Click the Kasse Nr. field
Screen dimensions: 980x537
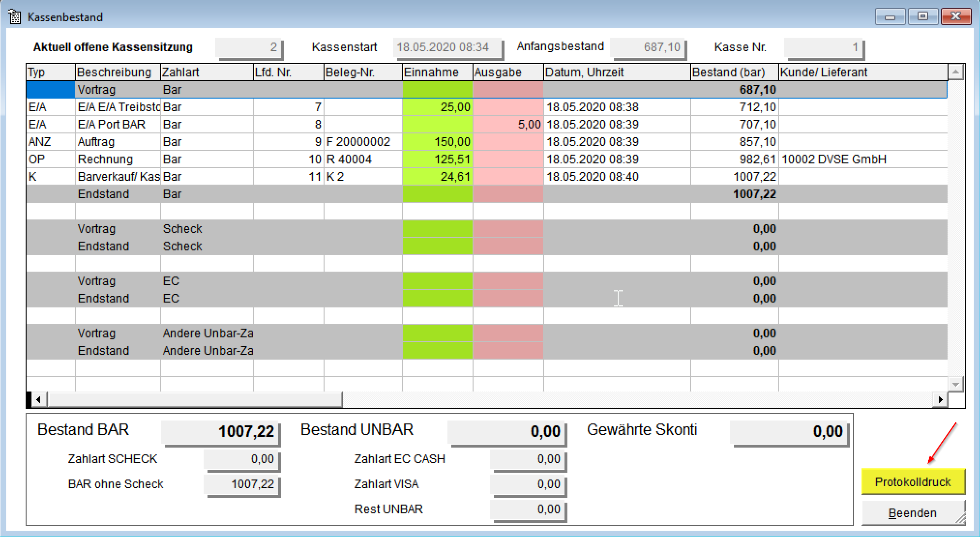[x=824, y=47]
